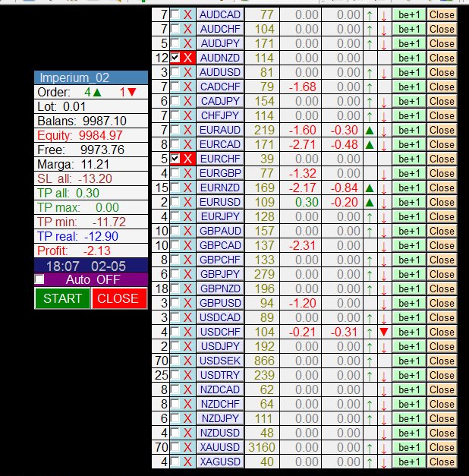Click the red down arrow for XAGUSD
Screen dimensions: 469x476
pyautogui.click(x=384, y=462)
